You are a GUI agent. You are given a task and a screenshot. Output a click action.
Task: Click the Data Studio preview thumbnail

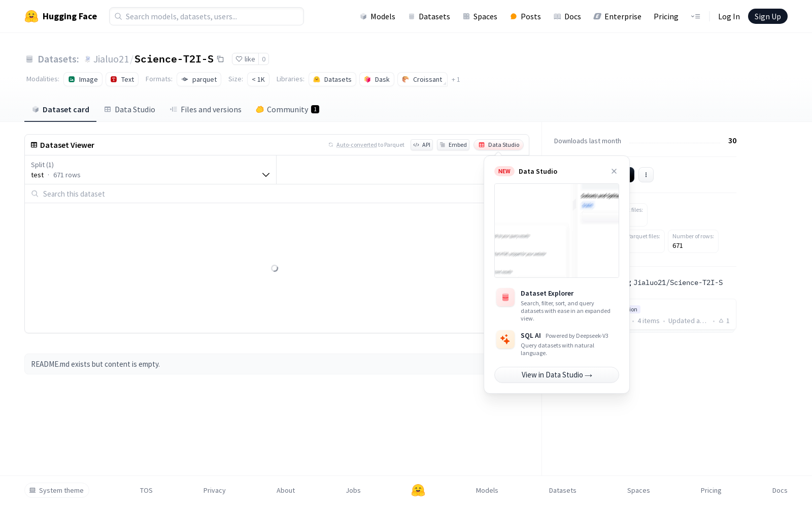coord(557,231)
